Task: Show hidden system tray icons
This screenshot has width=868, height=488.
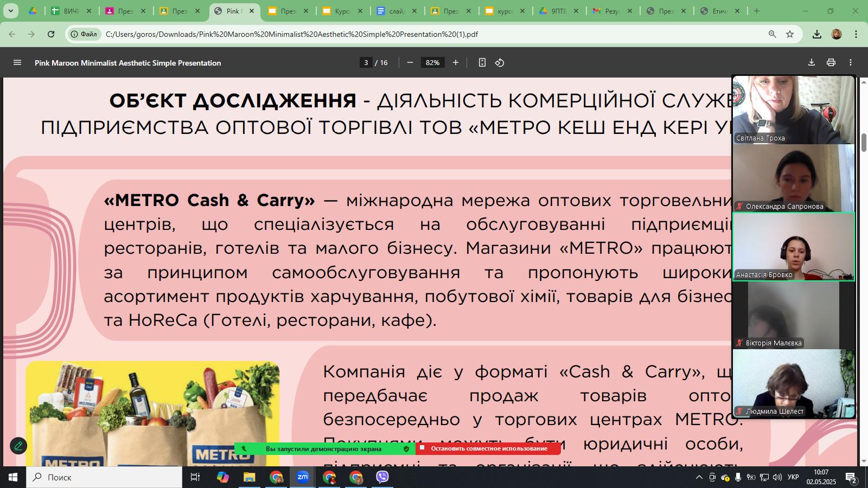Action: coord(699,477)
